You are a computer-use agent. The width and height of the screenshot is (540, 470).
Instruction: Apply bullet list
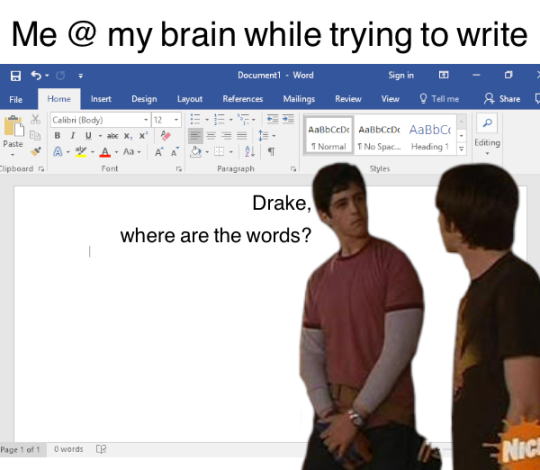tap(195, 119)
